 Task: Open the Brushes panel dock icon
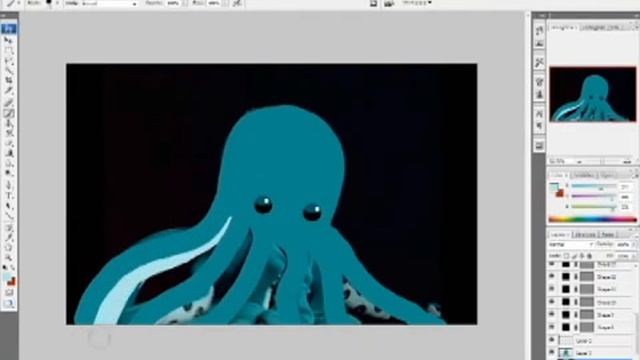pyautogui.click(x=539, y=82)
